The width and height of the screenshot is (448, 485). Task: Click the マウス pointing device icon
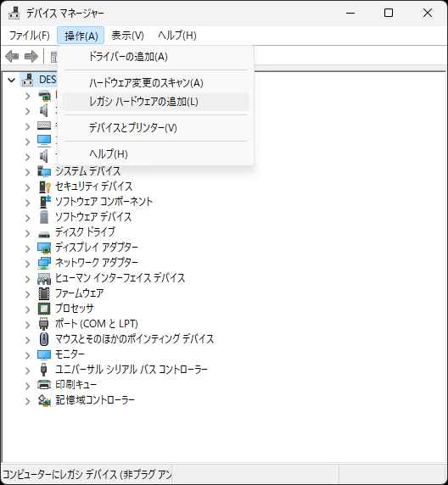[x=44, y=339]
